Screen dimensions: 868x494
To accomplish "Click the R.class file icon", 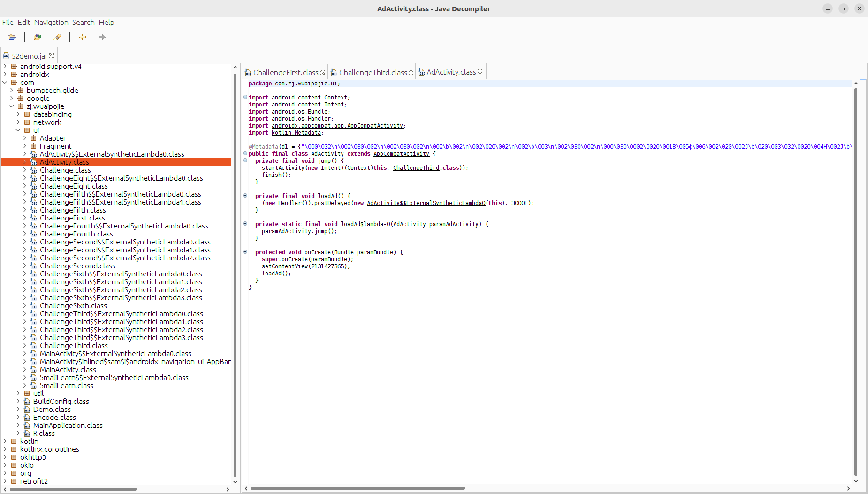I will click(27, 433).
